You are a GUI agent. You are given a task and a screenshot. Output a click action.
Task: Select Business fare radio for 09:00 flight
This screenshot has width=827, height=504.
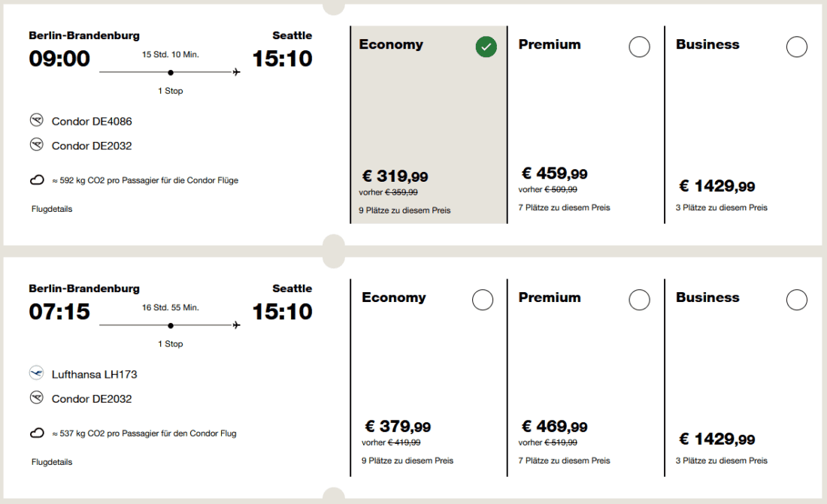[x=796, y=47]
